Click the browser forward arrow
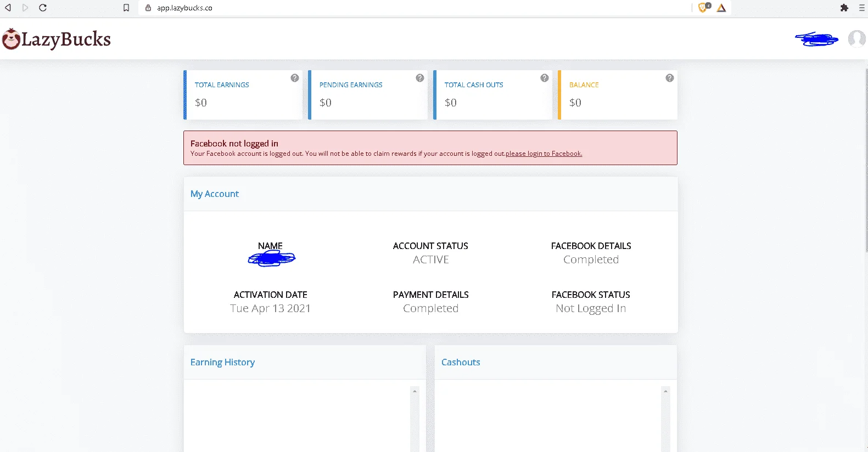The width and height of the screenshot is (868, 452). [x=25, y=8]
